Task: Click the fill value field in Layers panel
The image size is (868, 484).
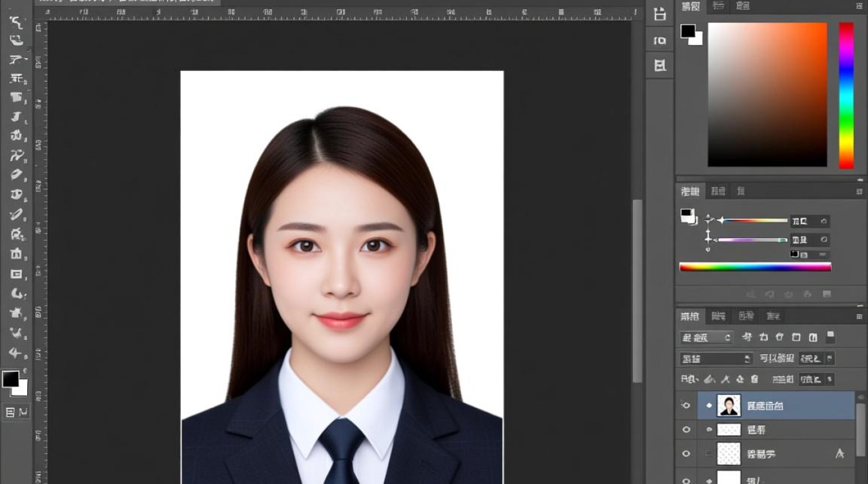Action: coord(812,379)
